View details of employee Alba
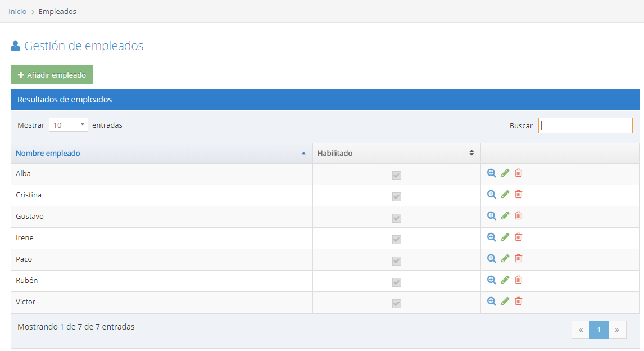Screen dimensions: 644x351 (x=491, y=173)
